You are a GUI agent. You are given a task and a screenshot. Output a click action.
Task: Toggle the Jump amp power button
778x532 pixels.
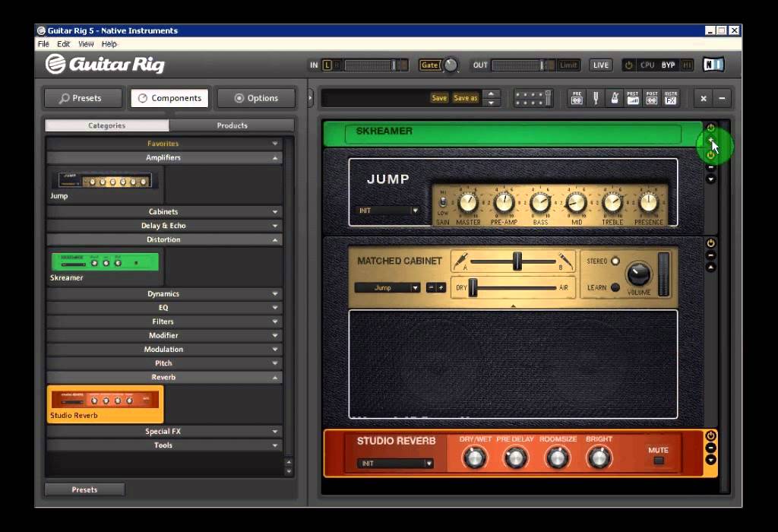[710, 155]
